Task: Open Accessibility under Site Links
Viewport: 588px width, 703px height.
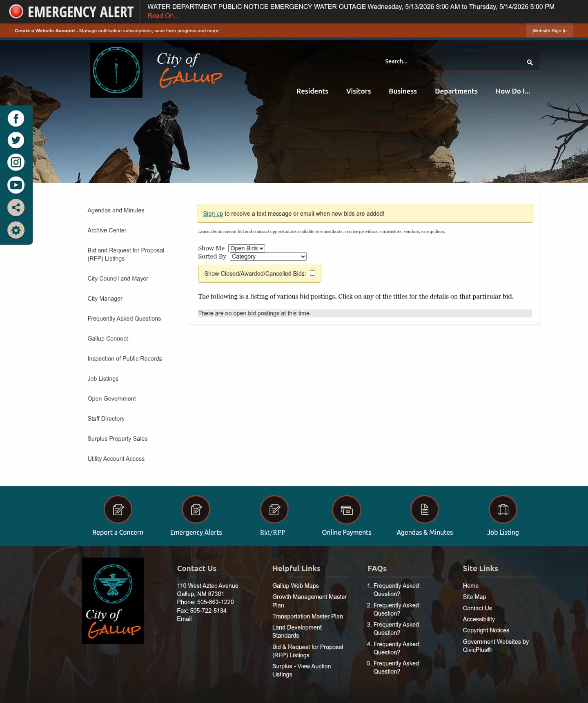Action: (479, 619)
